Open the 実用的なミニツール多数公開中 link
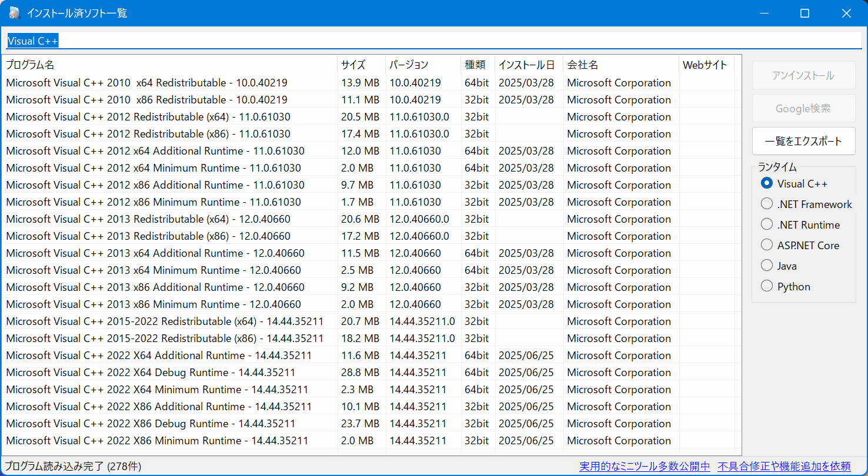Viewport: 868px width, 476px height. coord(645,466)
